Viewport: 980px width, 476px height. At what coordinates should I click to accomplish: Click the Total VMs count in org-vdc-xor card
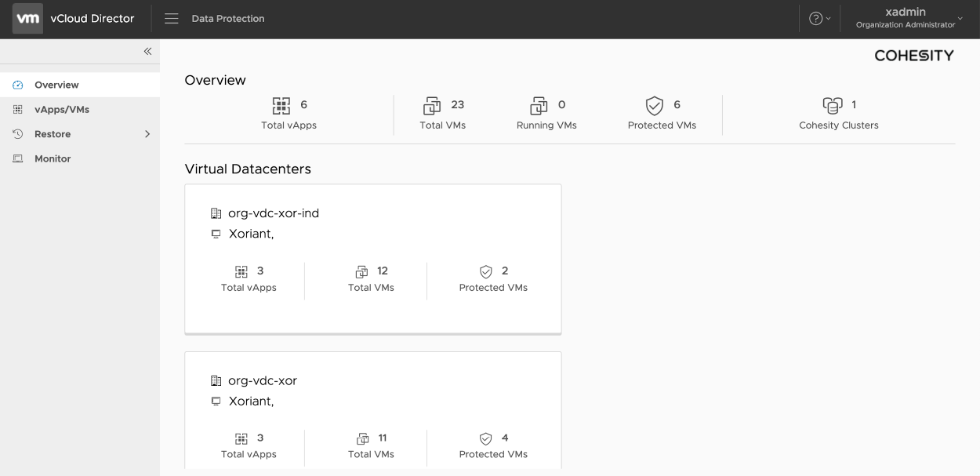pyautogui.click(x=383, y=438)
